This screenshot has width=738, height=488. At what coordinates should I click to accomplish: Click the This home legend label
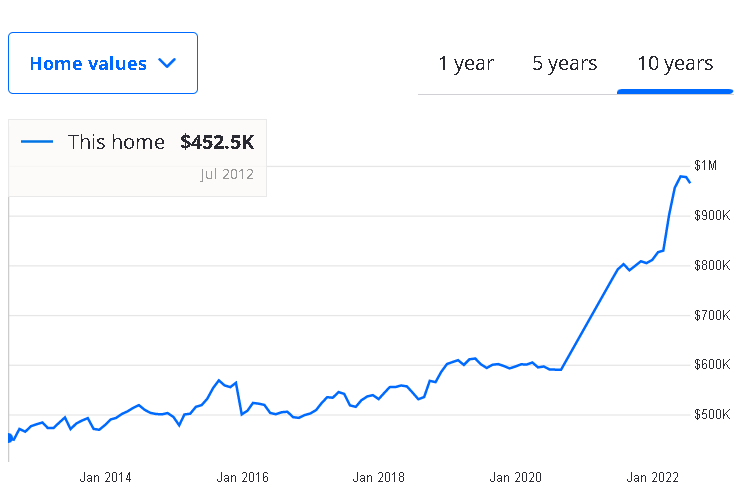click(x=116, y=142)
